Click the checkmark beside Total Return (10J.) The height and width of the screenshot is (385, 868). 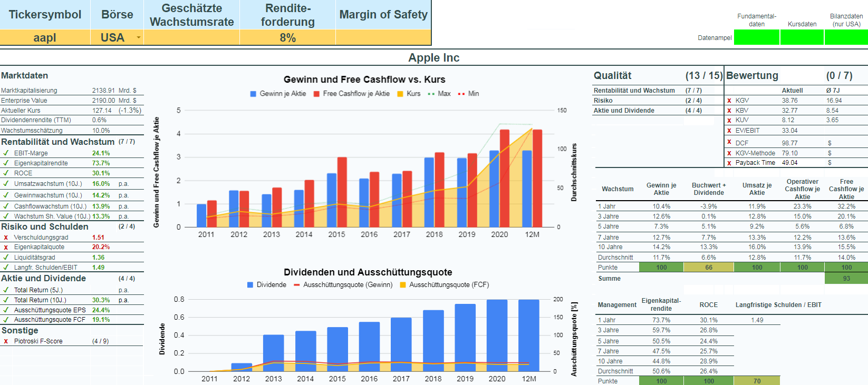point(6,300)
